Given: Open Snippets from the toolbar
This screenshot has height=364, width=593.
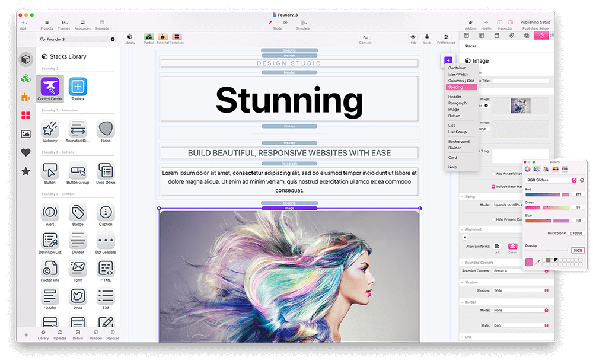Looking at the screenshot, I should click(102, 25).
